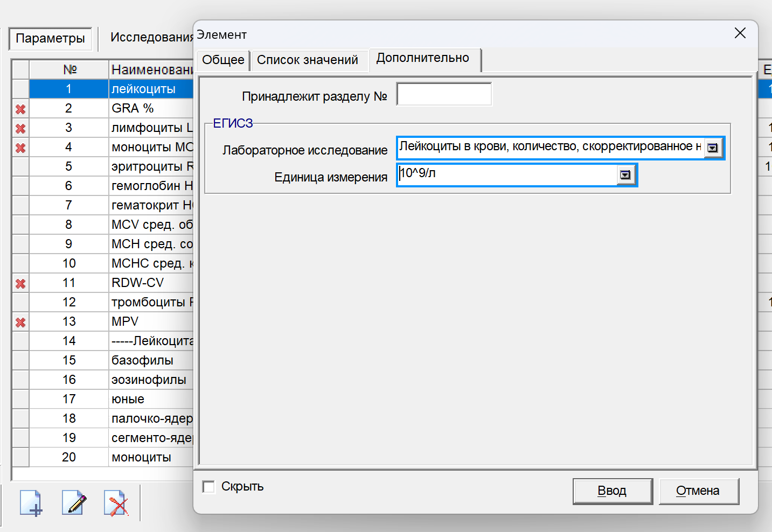Click red X mark on GRA % row

click(x=20, y=109)
